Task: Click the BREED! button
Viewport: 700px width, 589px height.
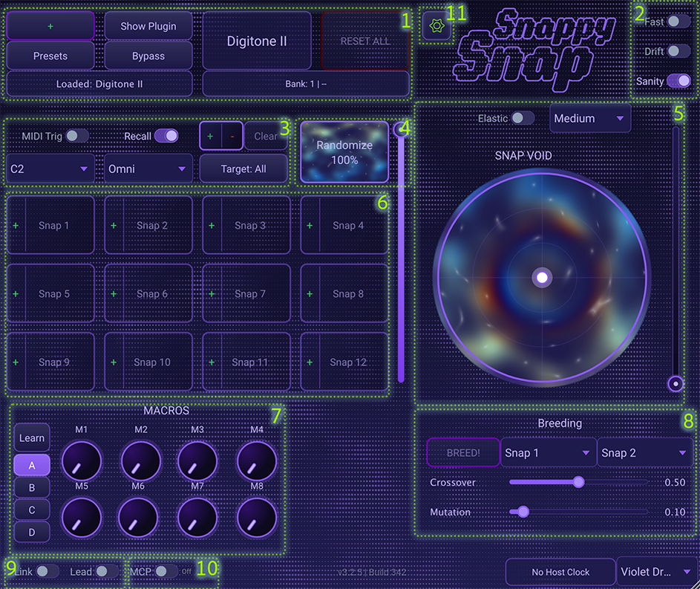Action: tap(462, 452)
